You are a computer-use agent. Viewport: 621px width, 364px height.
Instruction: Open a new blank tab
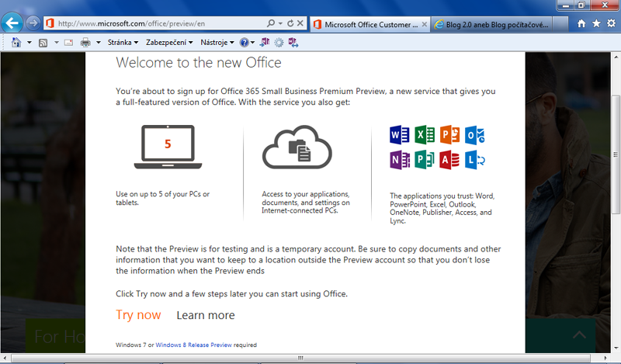(x=560, y=25)
